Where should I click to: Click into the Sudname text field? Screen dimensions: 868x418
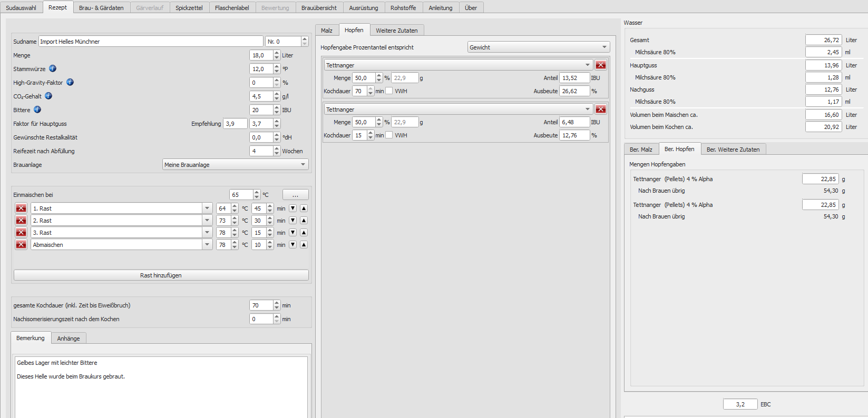click(x=151, y=42)
